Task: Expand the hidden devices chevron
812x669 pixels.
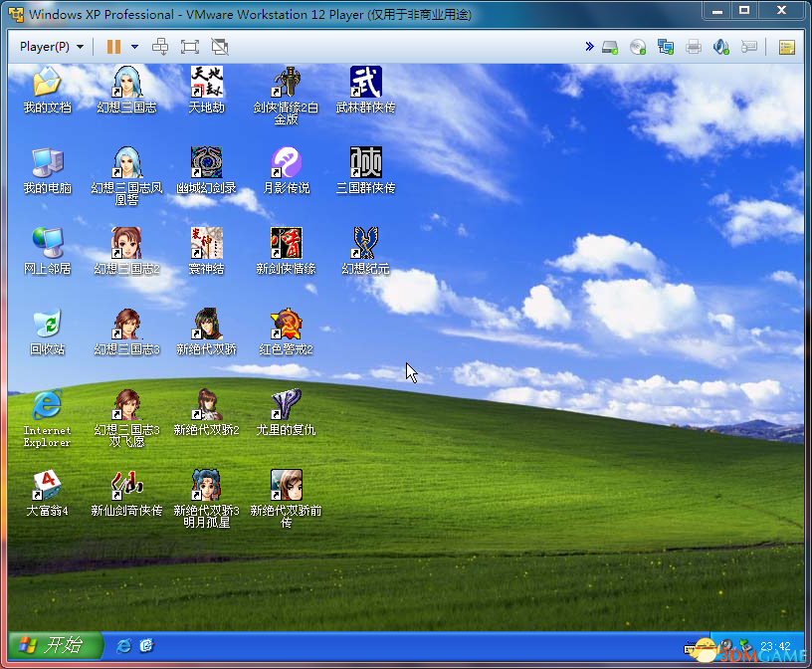Action: tap(589, 47)
